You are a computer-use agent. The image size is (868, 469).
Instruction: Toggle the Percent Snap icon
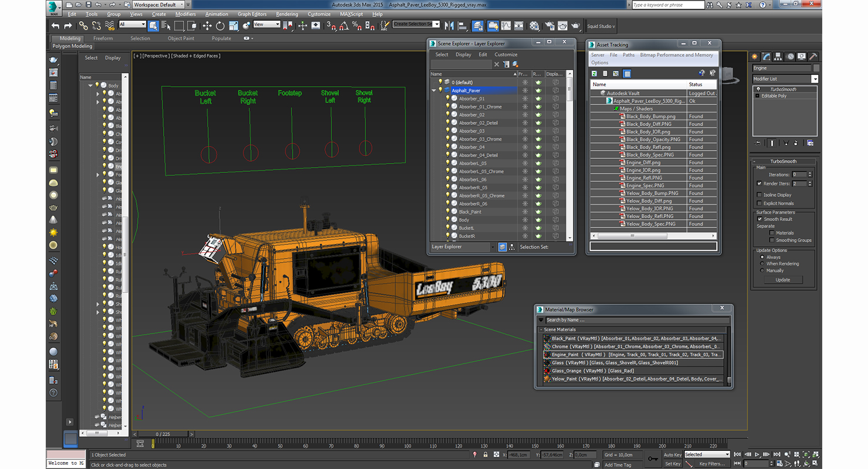357,26
